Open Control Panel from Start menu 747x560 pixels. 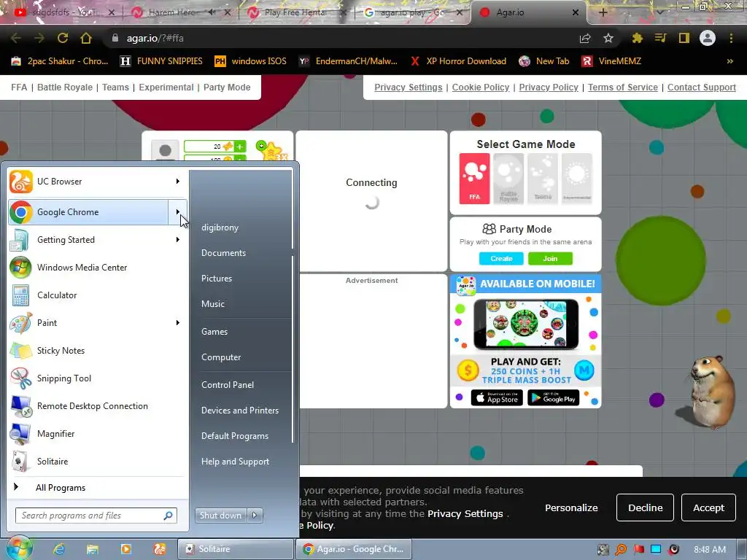pyautogui.click(x=228, y=385)
